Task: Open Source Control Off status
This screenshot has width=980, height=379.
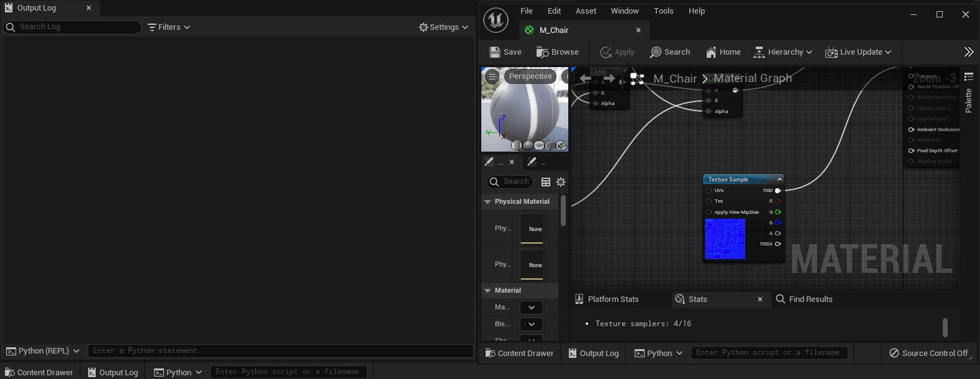Action: click(928, 353)
